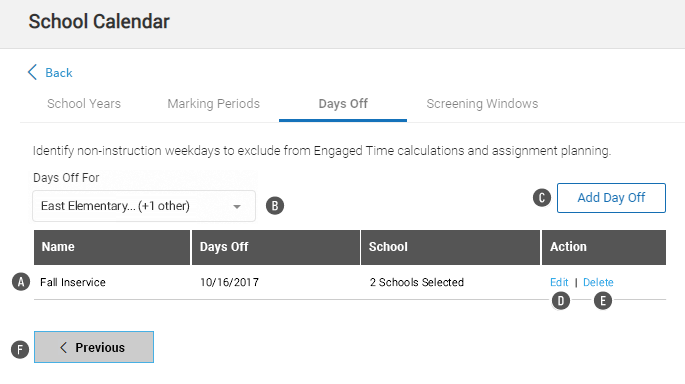Expand the East Elementary dropdown arrow
685x384 pixels.
[x=237, y=207]
